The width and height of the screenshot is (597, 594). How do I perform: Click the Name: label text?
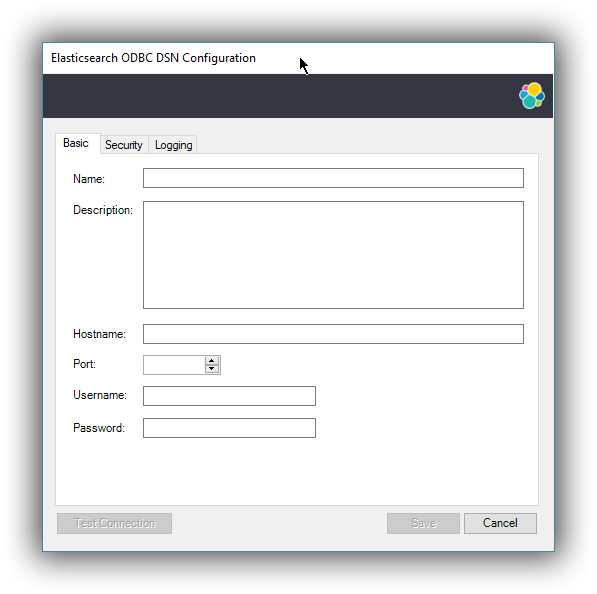89,179
